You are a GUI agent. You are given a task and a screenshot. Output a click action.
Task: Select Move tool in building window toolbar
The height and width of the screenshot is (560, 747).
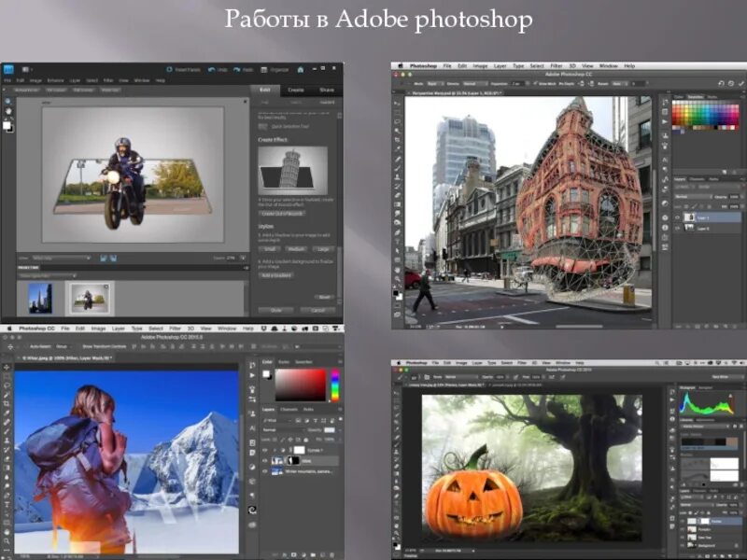point(398,103)
